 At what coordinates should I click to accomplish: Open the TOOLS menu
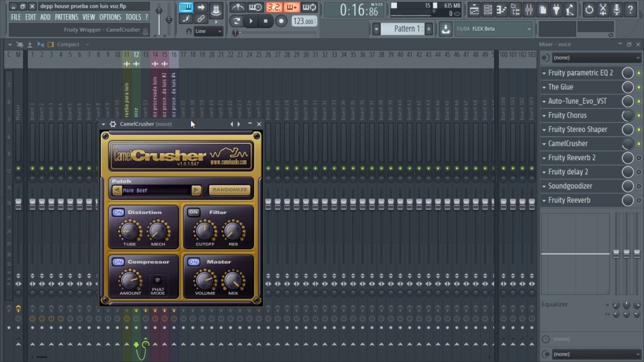[x=133, y=17]
